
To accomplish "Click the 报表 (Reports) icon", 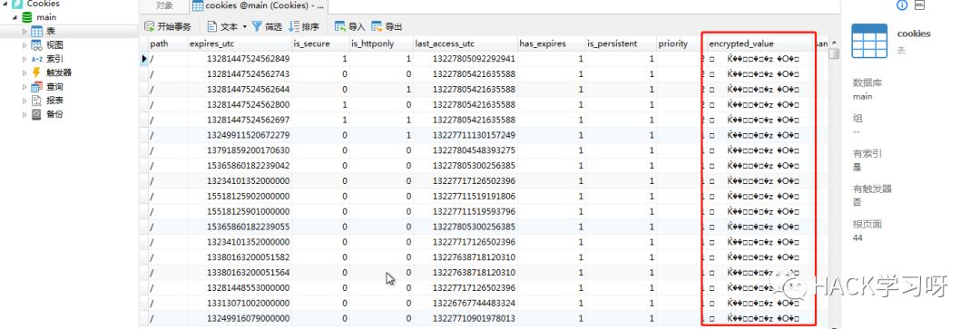I will (x=36, y=101).
